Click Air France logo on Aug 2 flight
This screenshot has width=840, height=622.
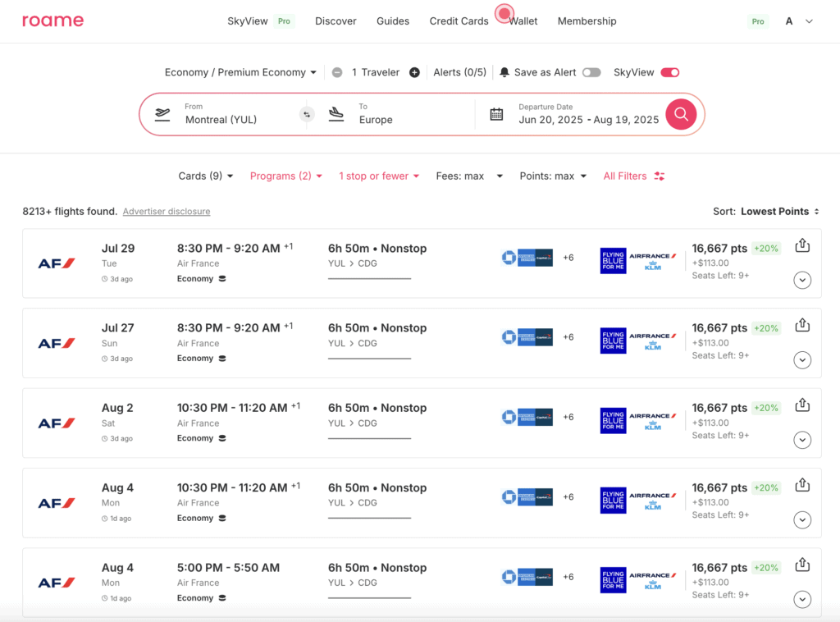click(x=57, y=423)
